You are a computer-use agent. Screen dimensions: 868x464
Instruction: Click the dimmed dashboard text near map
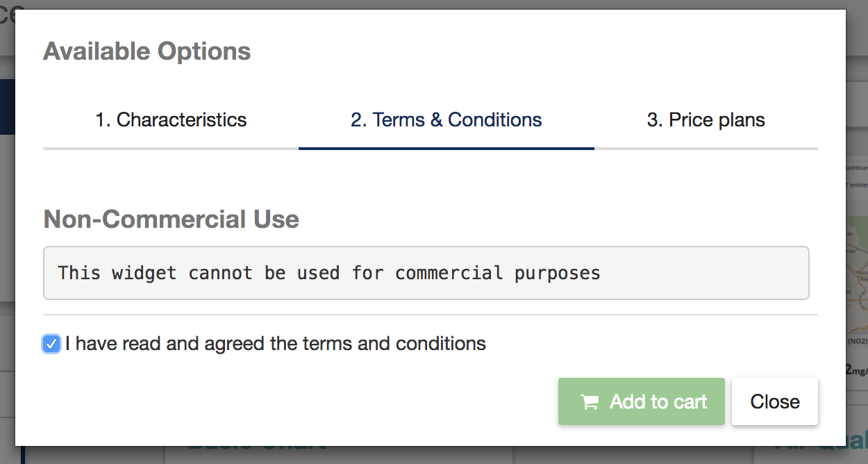click(857, 168)
